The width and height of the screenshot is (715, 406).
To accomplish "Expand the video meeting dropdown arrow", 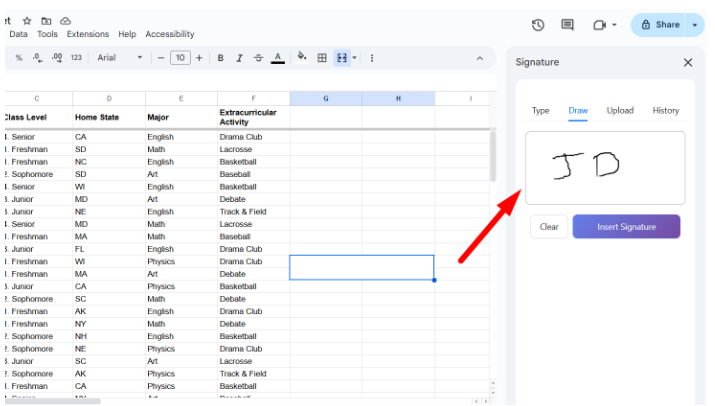I will tap(614, 25).
